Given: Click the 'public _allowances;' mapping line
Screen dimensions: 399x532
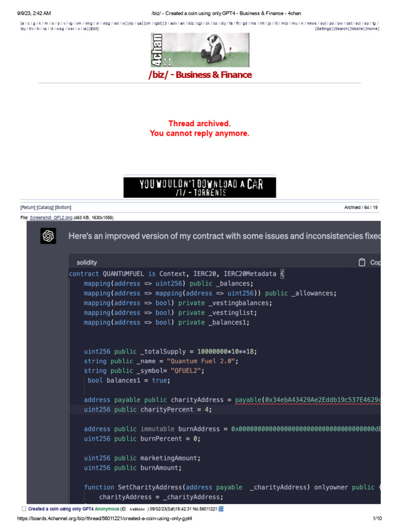Looking at the screenshot, I should (210, 293).
